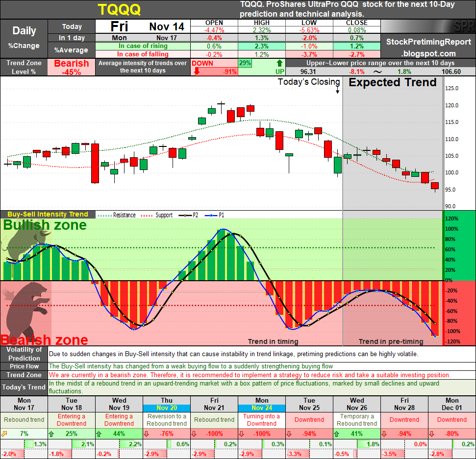Click the yellow TQQQ ticker title
This screenshot has width=476, height=459.
[x=119, y=10]
